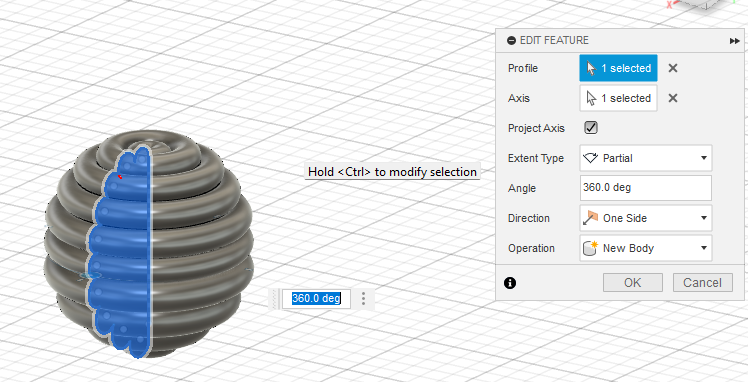Image resolution: width=748 pixels, height=382 pixels.
Task: Clear the Axis selection with its X
Action: [x=673, y=98]
